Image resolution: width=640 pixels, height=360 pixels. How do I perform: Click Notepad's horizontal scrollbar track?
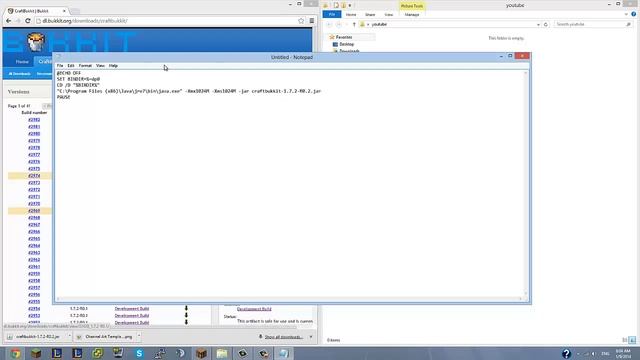289,299
